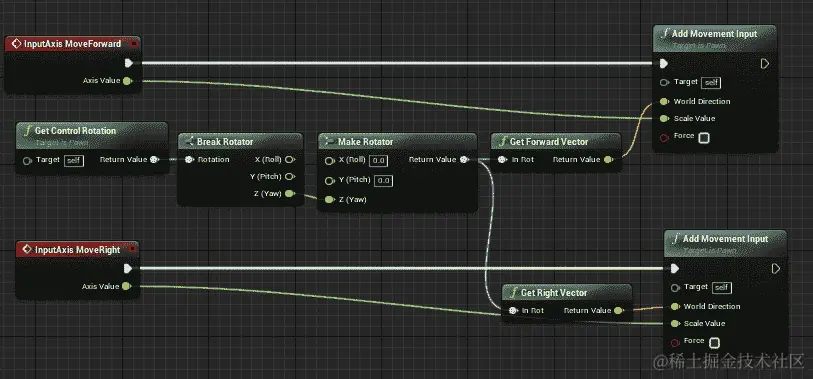
Task: Select the InputAxis MoveRight node title
Action: click(x=78, y=250)
